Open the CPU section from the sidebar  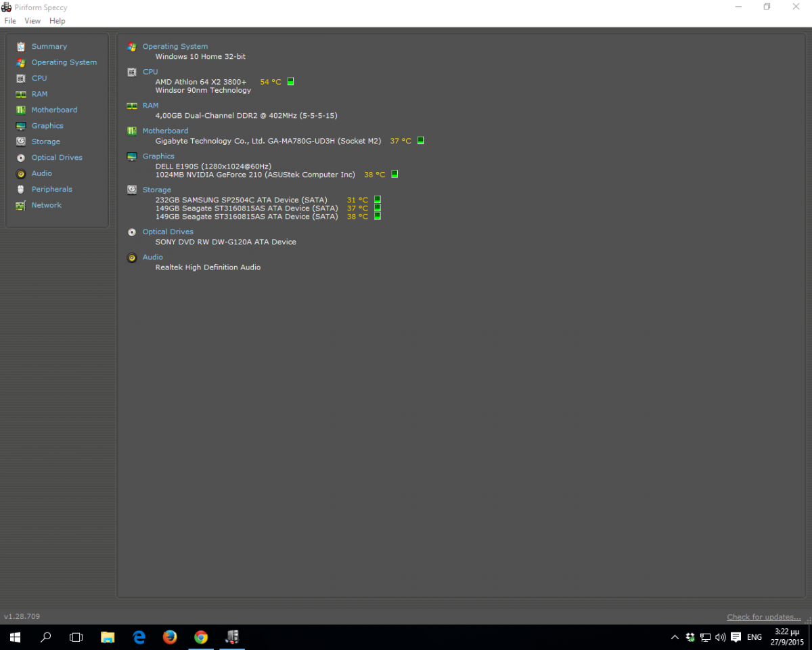coord(39,79)
